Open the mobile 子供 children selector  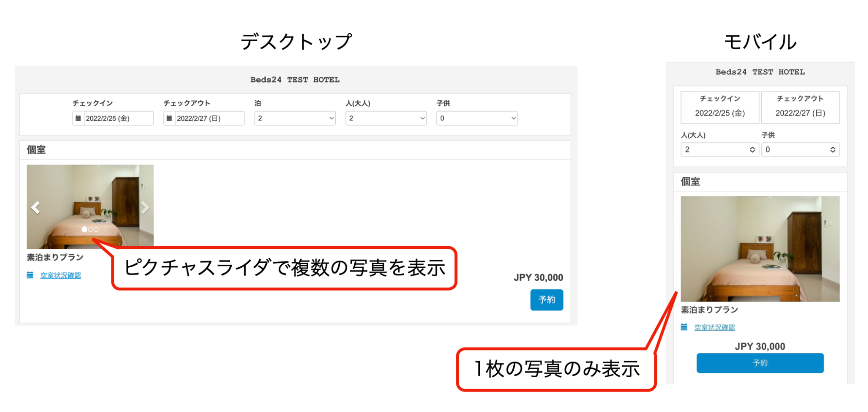point(800,150)
